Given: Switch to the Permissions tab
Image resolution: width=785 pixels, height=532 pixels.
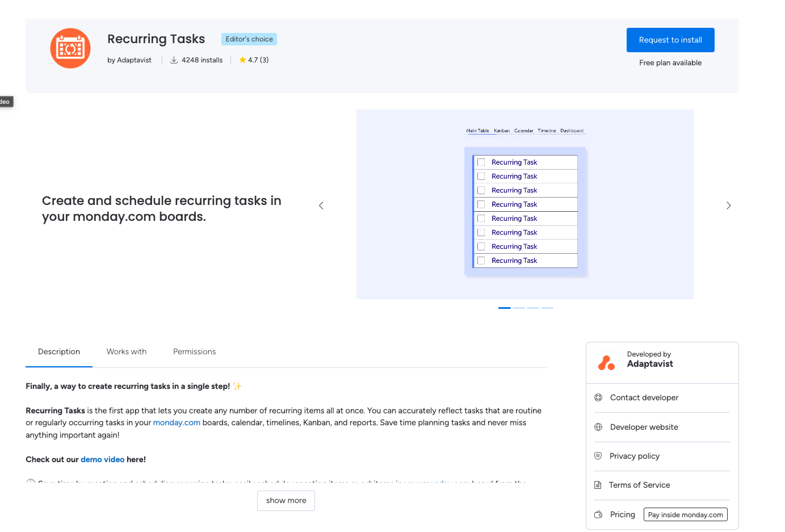Looking at the screenshot, I should [195, 351].
